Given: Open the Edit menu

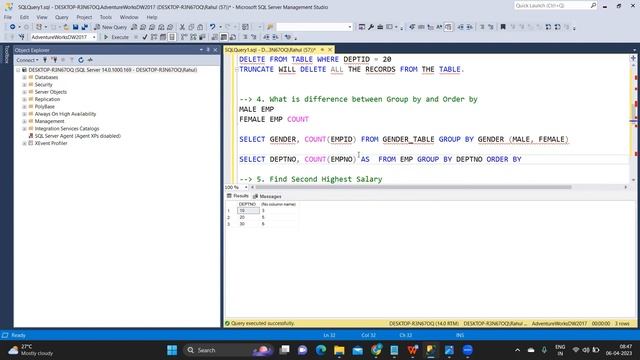Looking at the screenshot, I should (x=24, y=17).
